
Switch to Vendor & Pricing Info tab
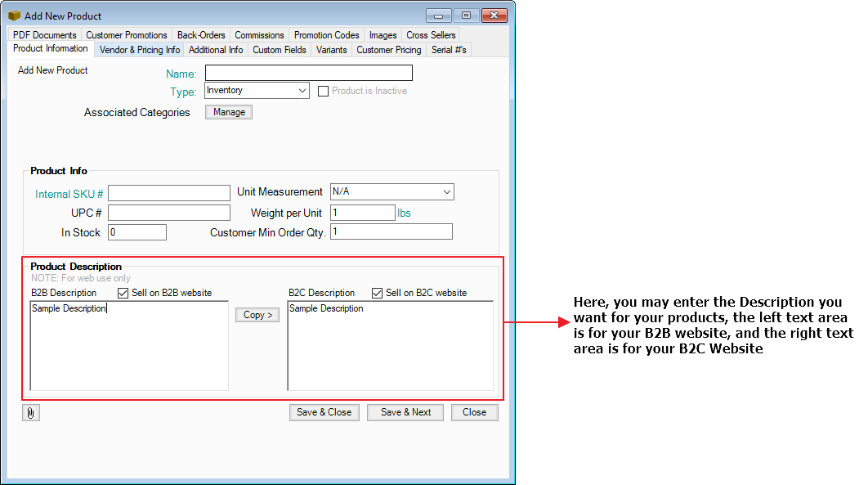[x=139, y=50]
